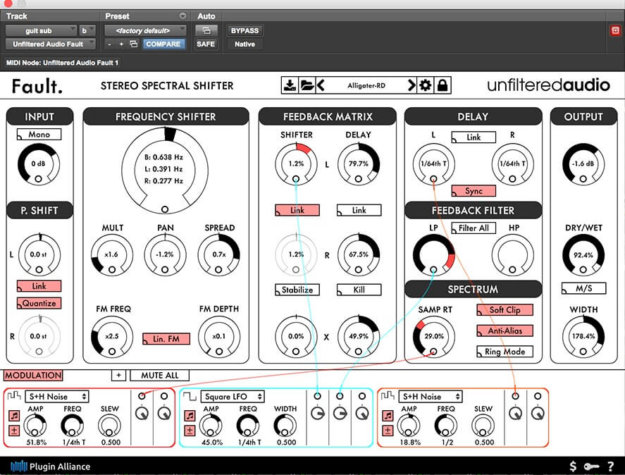Click SAFE button
The image size is (625, 475).
point(206,44)
